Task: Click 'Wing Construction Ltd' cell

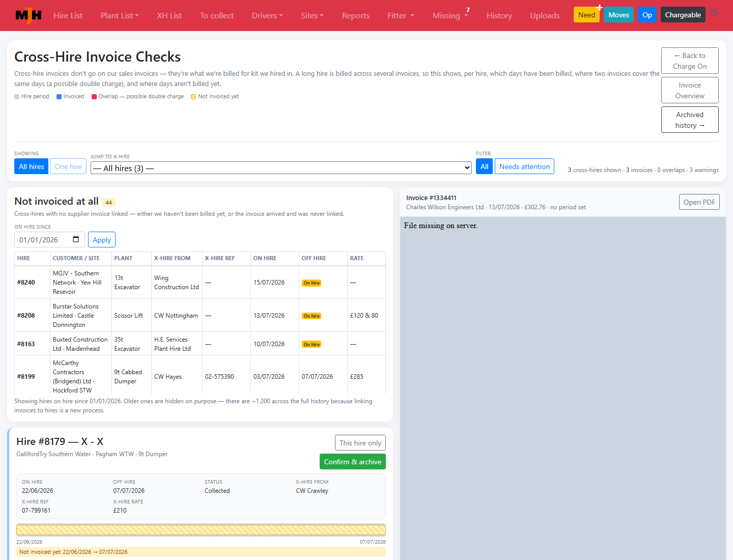Action: (177, 283)
